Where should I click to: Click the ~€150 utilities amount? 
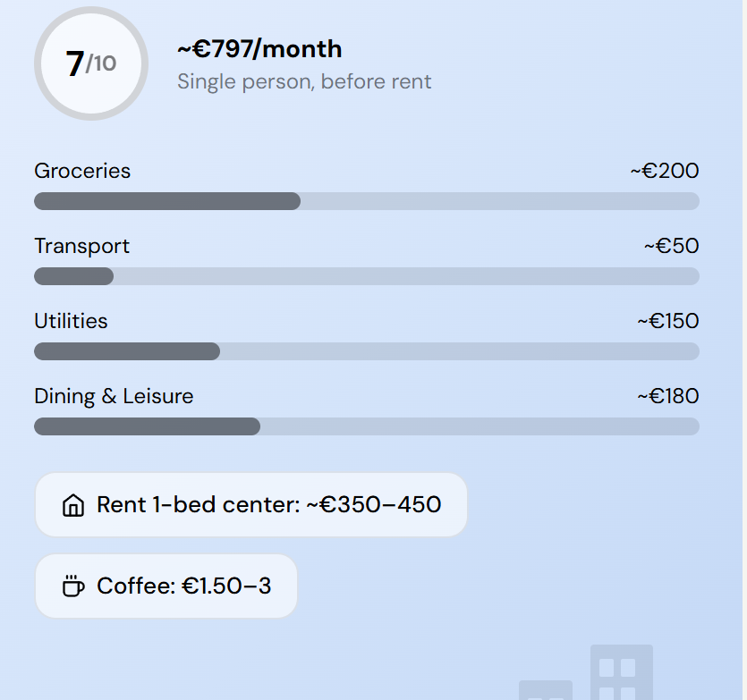[667, 321]
